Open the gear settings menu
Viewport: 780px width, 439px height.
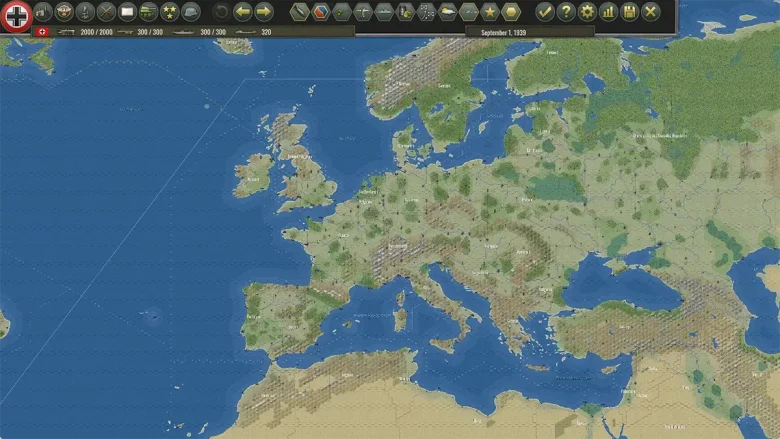coord(587,12)
